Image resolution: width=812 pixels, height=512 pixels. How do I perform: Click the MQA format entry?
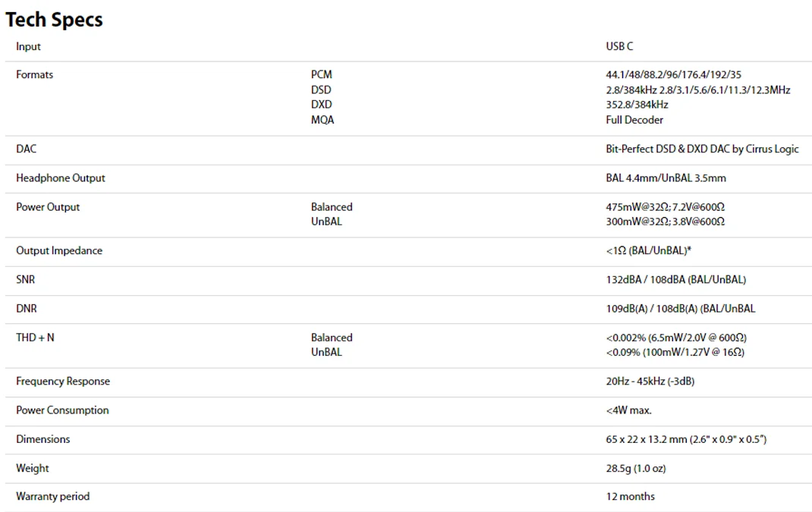(322, 120)
